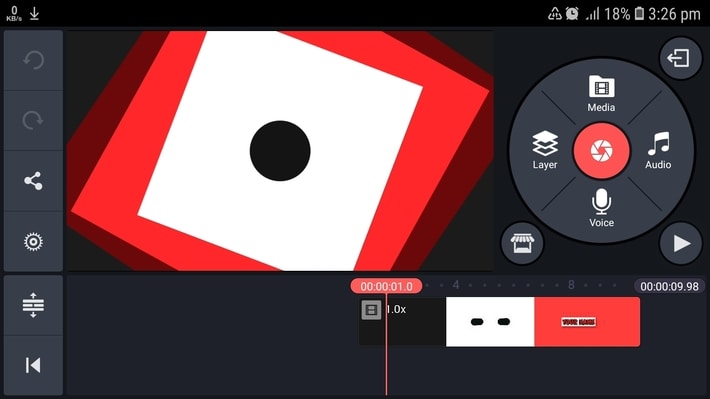Viewport: 710px width, 399px height.
Task: Open the Audio browser
Action: (658, 150)
